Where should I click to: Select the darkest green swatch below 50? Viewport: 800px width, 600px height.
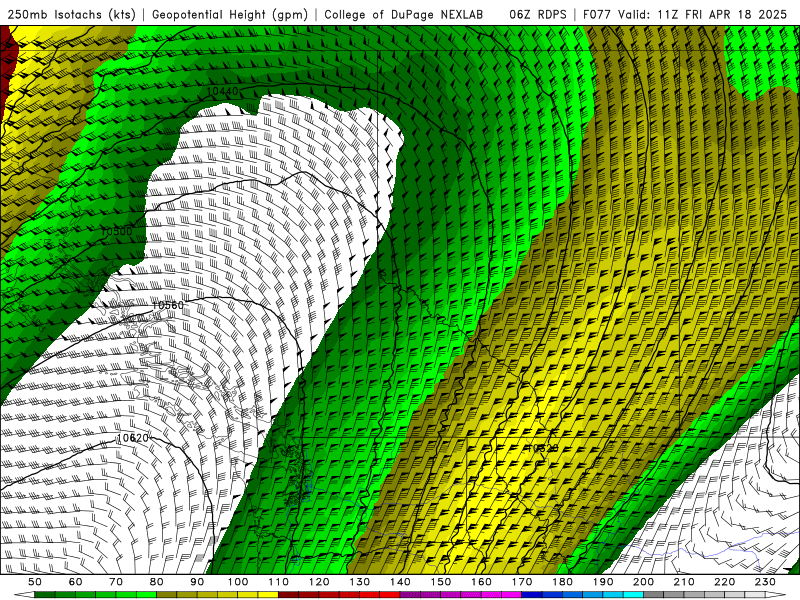click(x=45, y=595)
